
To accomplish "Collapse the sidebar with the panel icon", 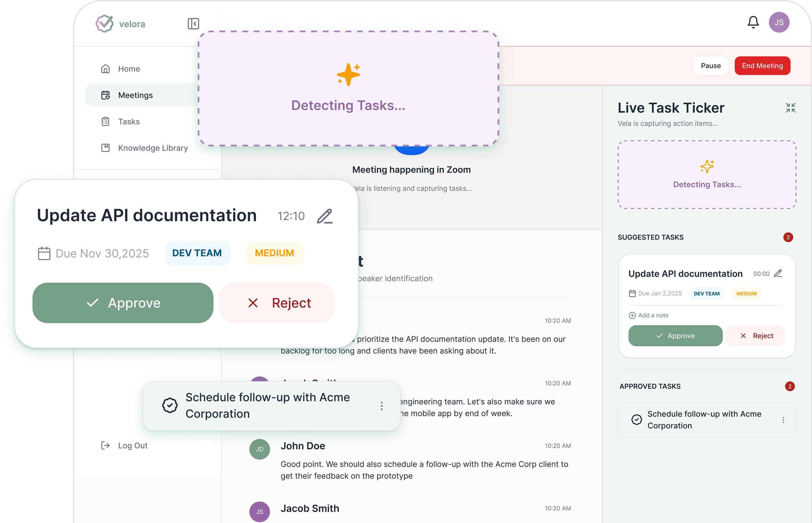I will 193,24.
